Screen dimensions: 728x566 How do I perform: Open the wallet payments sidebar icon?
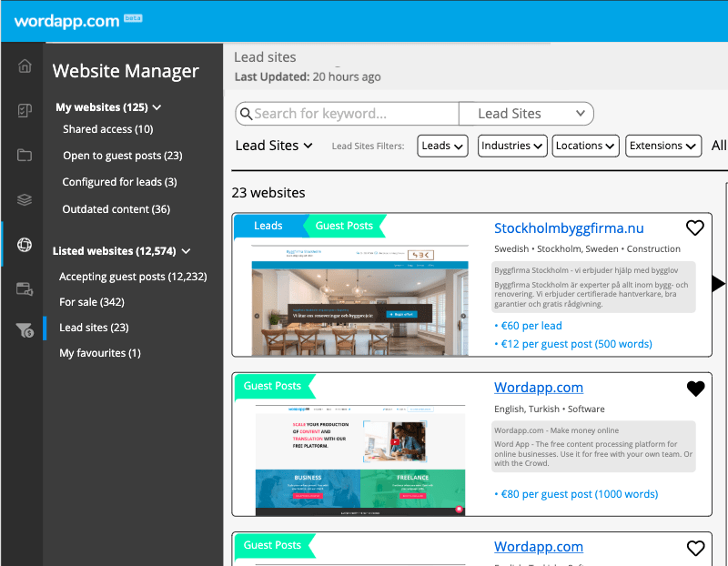(x=25, y=288)
